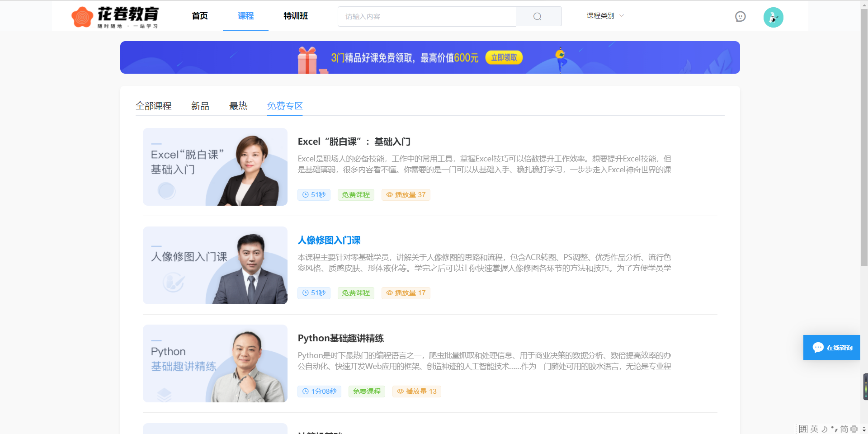Image resolution: width=868 pixels, height=434 pixels.
Task: Open 人像修图入门课 course title link
Action: [329, 240]
